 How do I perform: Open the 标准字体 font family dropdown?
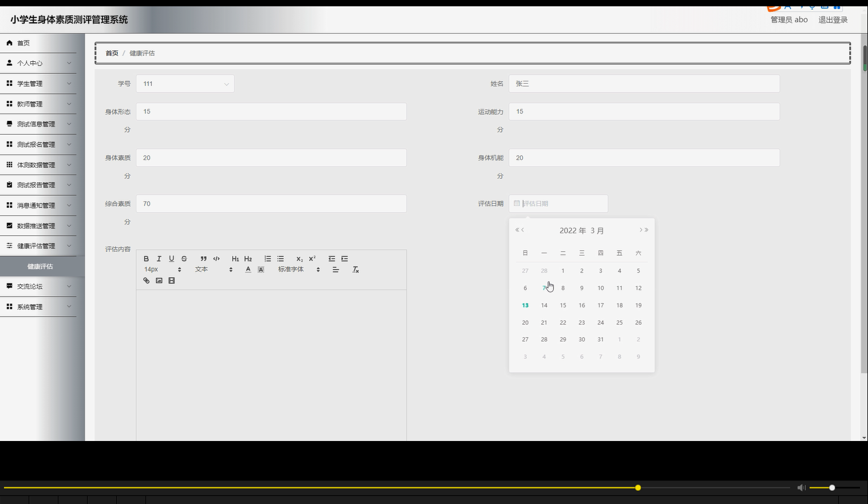click(x=299, y=269)
